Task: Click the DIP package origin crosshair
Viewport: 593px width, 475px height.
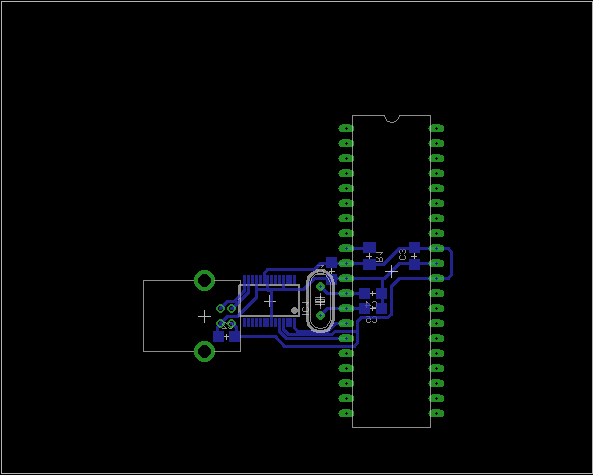Action: coord(391,271)
